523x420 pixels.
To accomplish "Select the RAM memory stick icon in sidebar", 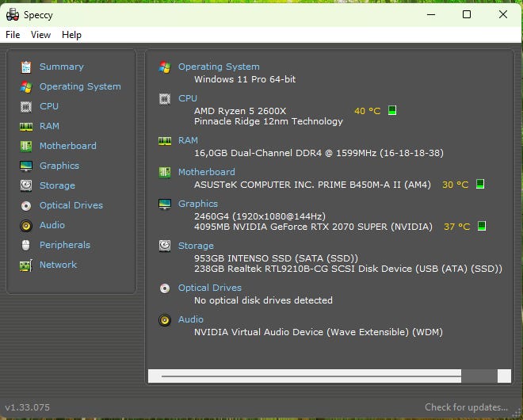I will click(x=26, y=126).
